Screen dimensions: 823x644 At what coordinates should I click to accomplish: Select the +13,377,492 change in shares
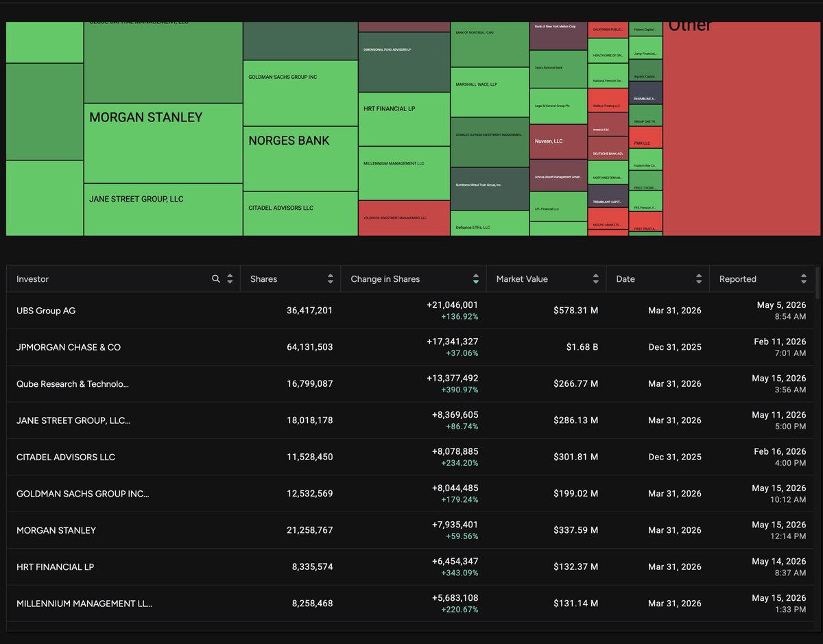[453, 378]
